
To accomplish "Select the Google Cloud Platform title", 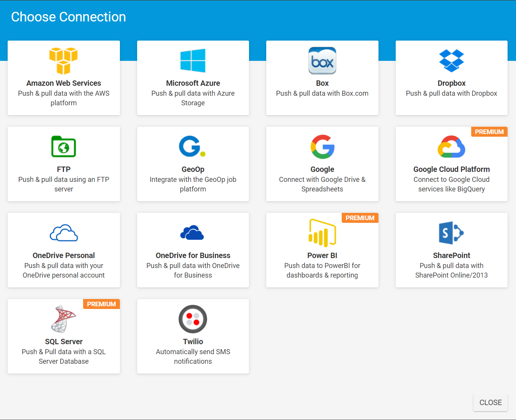I will [x=452, y=169].
